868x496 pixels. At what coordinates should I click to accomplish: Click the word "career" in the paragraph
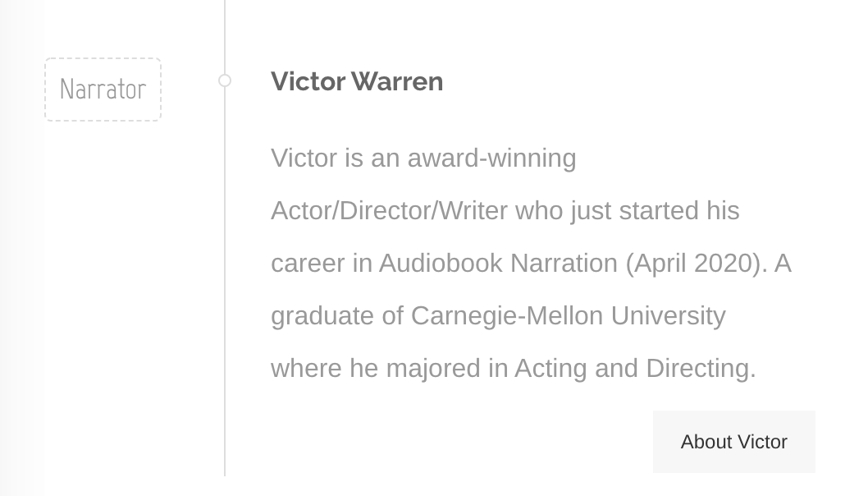(x=308, y=264)
